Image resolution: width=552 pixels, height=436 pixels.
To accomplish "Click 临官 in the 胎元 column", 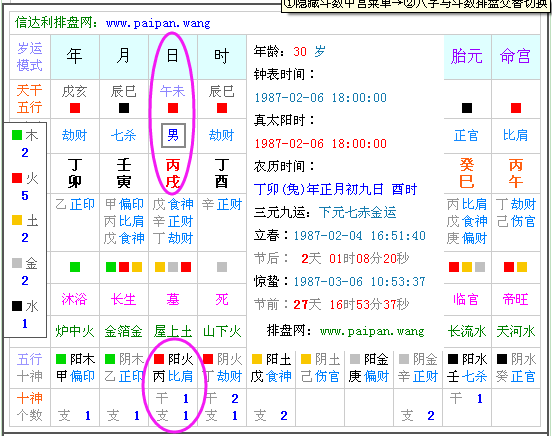I will (466, 299).
